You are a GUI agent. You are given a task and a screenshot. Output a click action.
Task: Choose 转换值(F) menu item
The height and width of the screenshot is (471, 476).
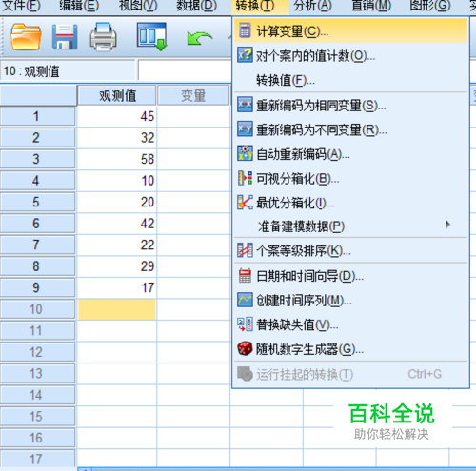(351, 80)
